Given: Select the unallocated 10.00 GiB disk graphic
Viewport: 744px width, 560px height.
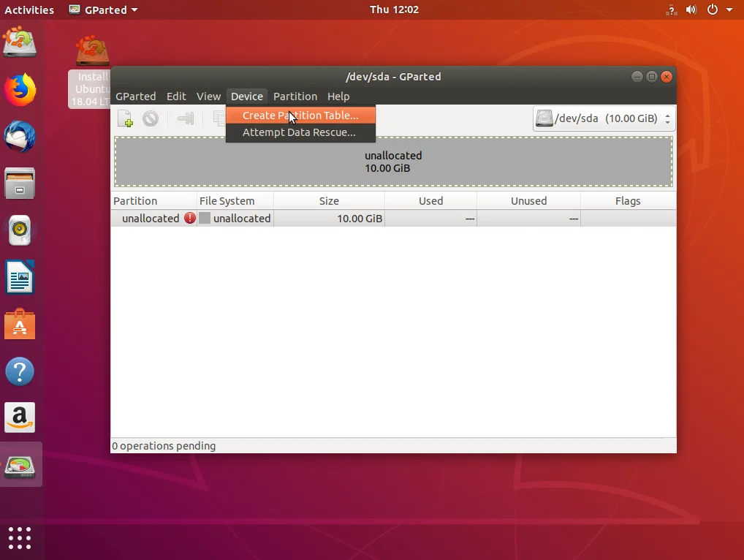Looking at the screenshot, I should 393,162.
